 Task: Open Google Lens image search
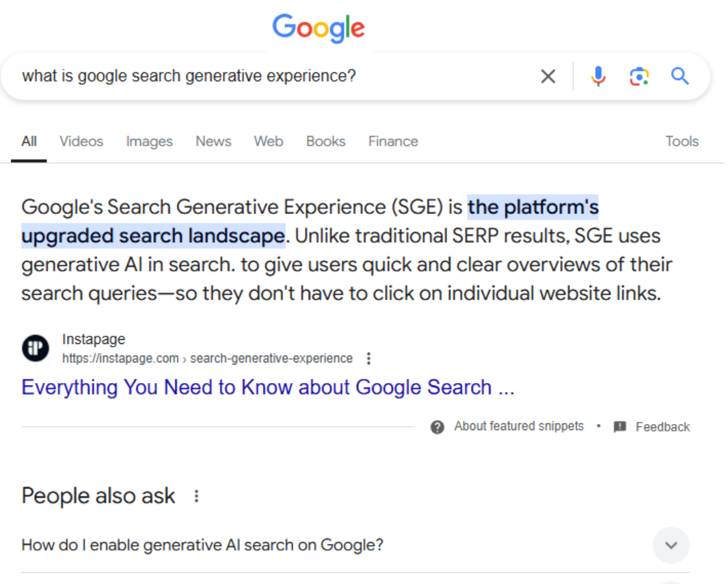coord(639,76)
